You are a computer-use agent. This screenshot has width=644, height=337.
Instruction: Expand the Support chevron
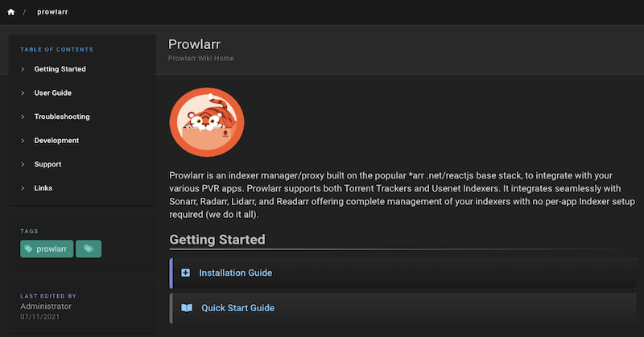[x=23, y=165]
